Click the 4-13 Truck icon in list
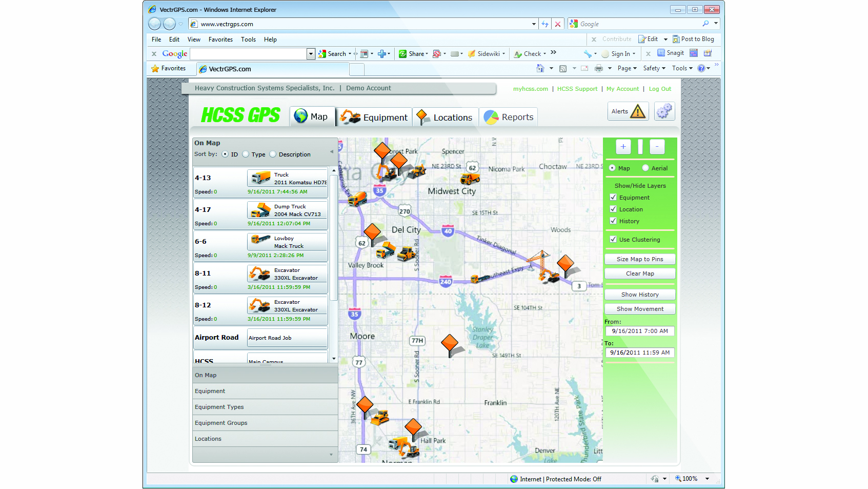Screen dimensions: 868x489 tap(260, 178)
